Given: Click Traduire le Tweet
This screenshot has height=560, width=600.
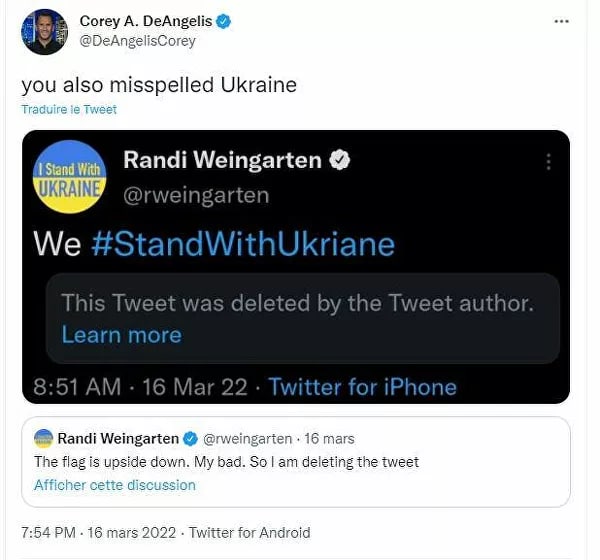Looking at the screenshot, I should point(69,109).
